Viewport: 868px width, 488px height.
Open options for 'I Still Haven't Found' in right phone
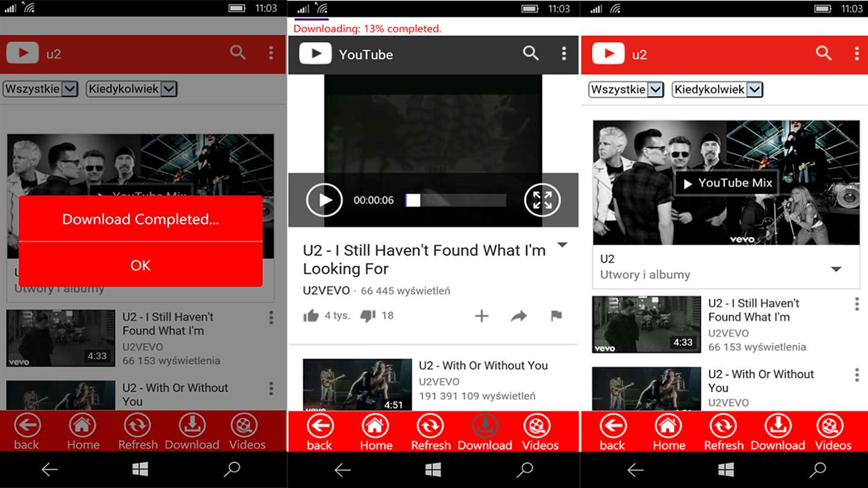[x=857, y=304]
